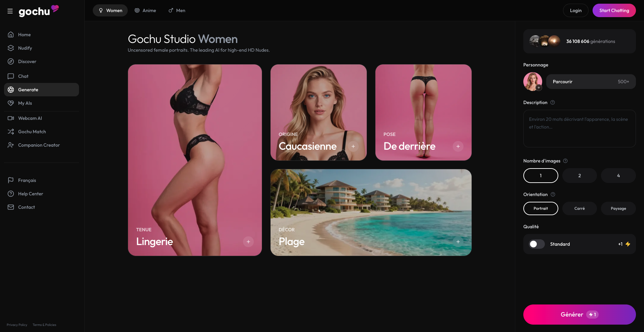Click the Orientation help icon

click(x=553, y=194)
